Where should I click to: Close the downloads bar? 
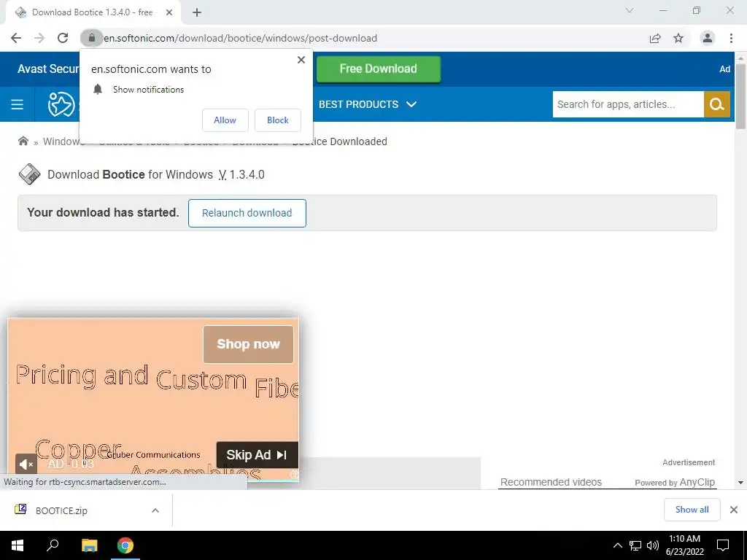(x=734, y=510)
